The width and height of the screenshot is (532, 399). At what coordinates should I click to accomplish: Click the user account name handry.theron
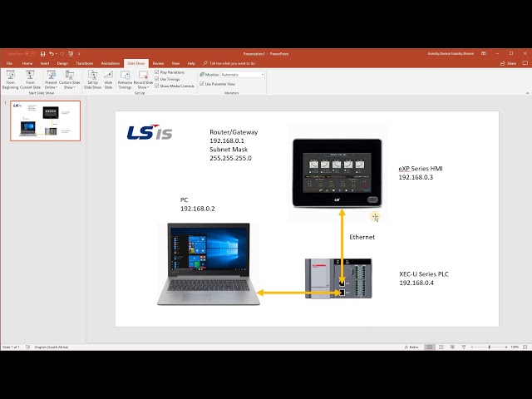pos(451,53)
